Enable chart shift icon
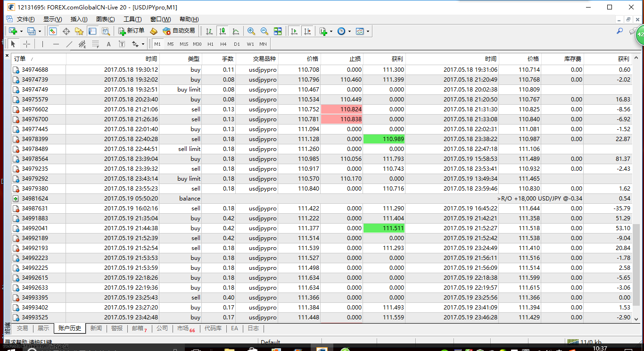 coord(307,31)
